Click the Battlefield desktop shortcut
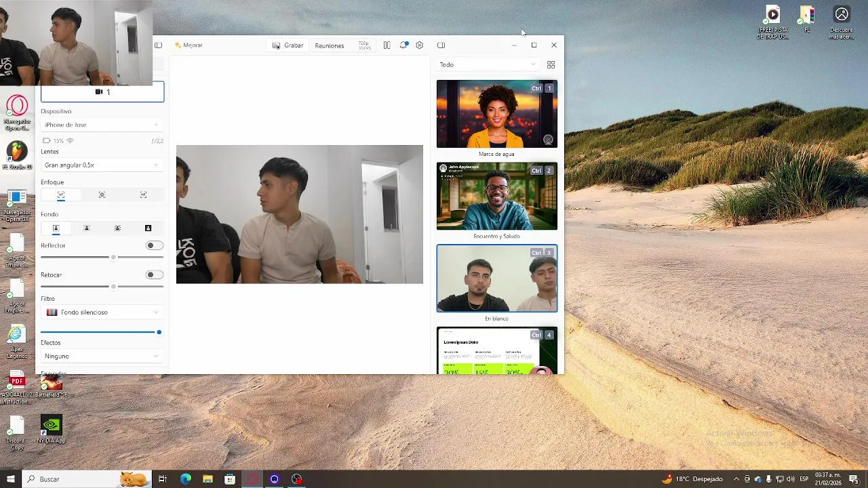 click(52, 388)
